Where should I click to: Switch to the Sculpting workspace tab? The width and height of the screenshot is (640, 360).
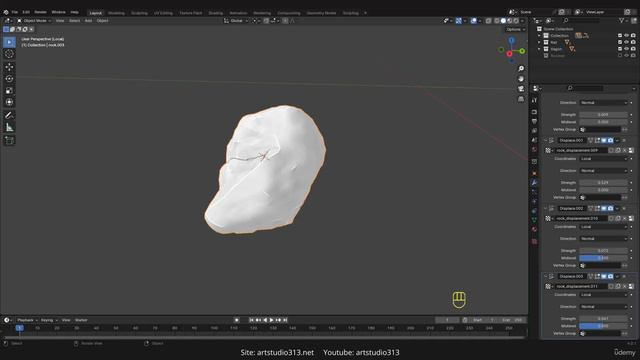(x=139, y=13)
